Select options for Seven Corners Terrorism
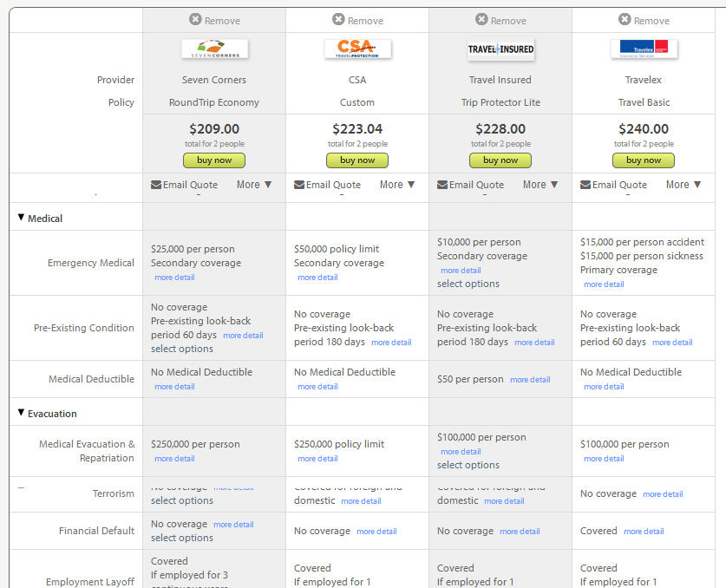Viewport: 726px width, 588px height. click(x=182, y=500)
